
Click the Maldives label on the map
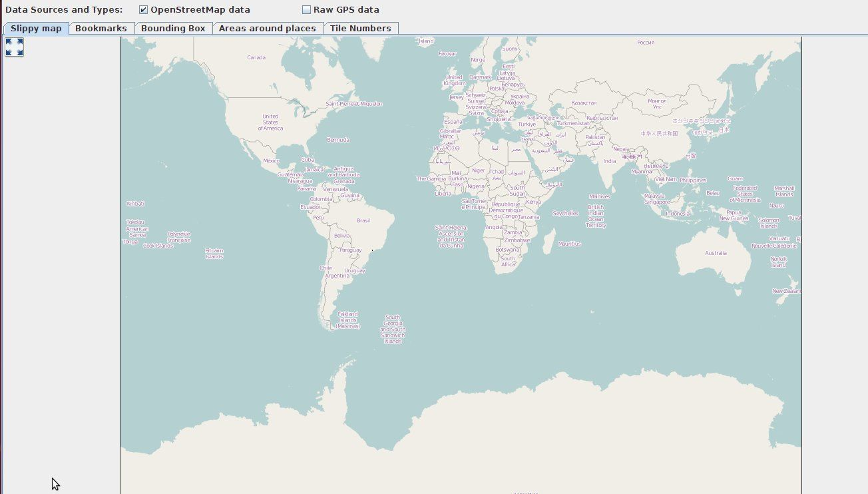point(600,196)
